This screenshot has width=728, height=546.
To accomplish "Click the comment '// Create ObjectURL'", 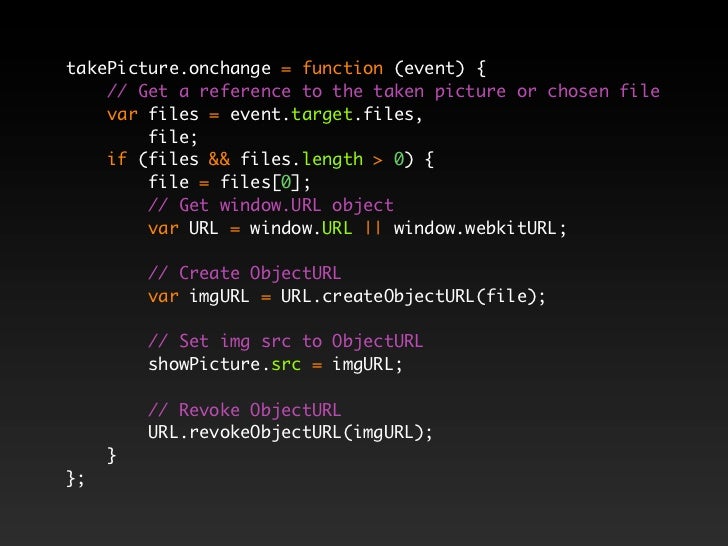I will 245,273.
